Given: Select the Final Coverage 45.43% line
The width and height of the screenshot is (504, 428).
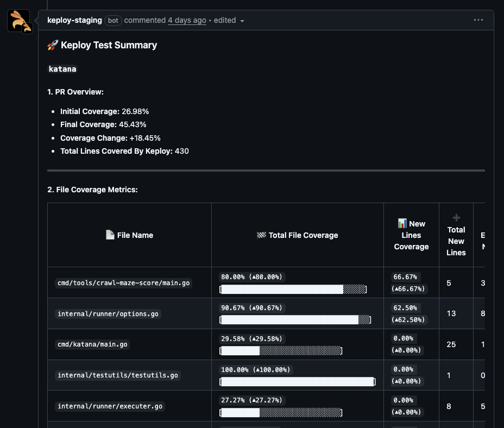Looking at the screenshot, I should (x=103, y=124).
